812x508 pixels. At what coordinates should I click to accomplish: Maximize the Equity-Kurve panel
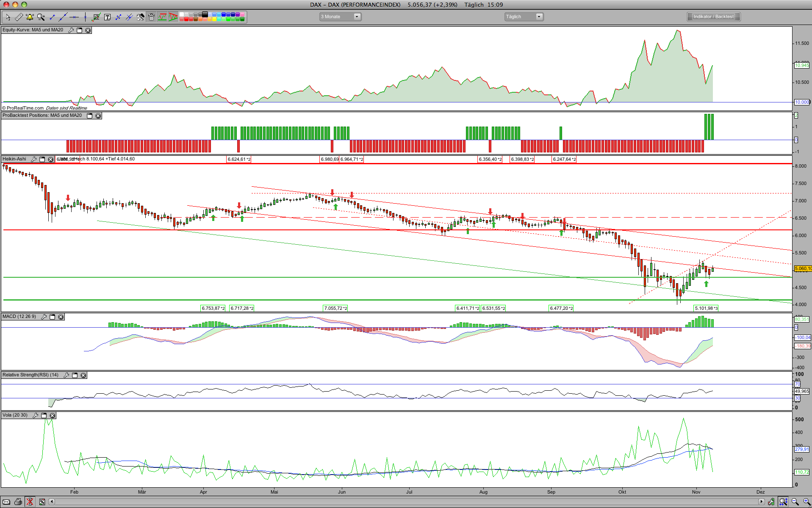pyautogui.click(x=79, y=30)
